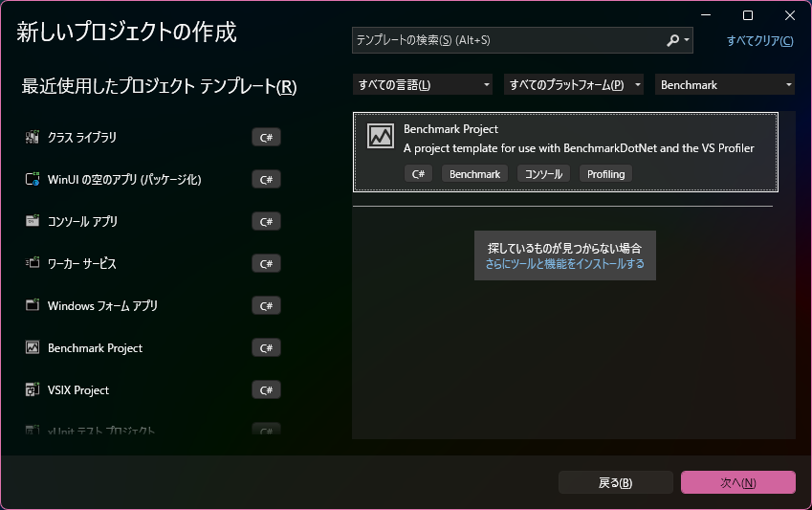Click C# badge beside ワーカー サービス
Image resolution: width=812 pixels, height=510 pixels.
[266, 263]
